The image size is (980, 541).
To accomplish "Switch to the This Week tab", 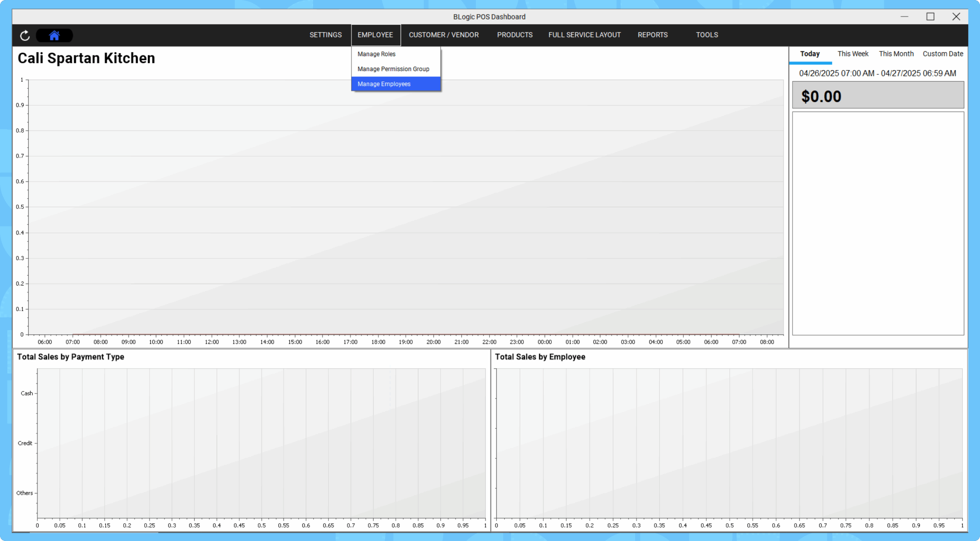I will coord(853,54).
